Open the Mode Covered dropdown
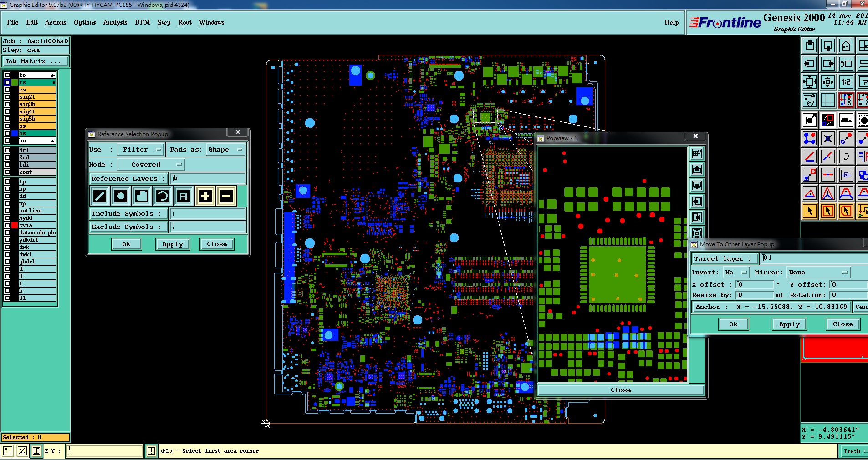868x460 pixels. point(150,164)
